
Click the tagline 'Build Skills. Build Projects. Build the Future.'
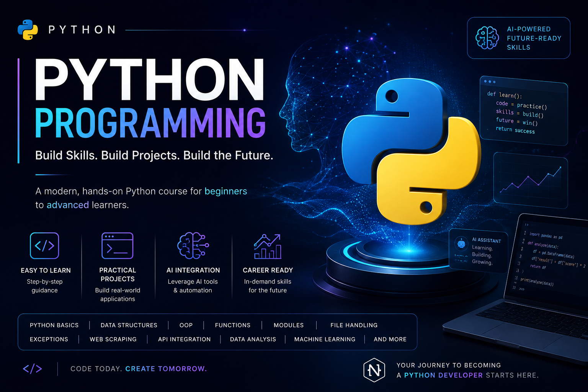[x=154, y=155]
